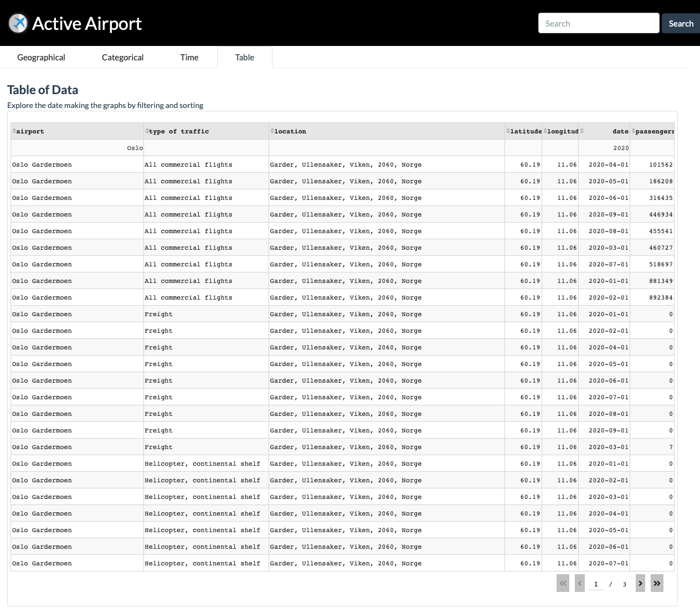This screenshot has width=700, height=613.
Task: Click the location column header label
Action: [x=290, y=131]
